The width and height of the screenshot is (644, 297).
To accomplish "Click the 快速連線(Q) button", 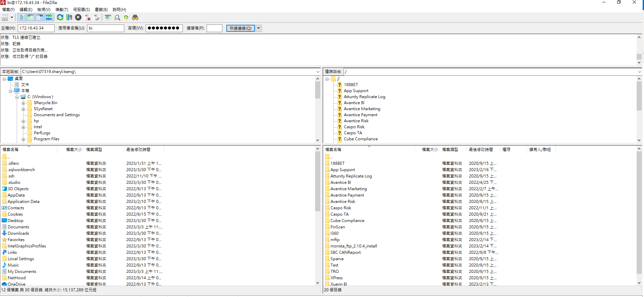I will (x=240, y=28).
